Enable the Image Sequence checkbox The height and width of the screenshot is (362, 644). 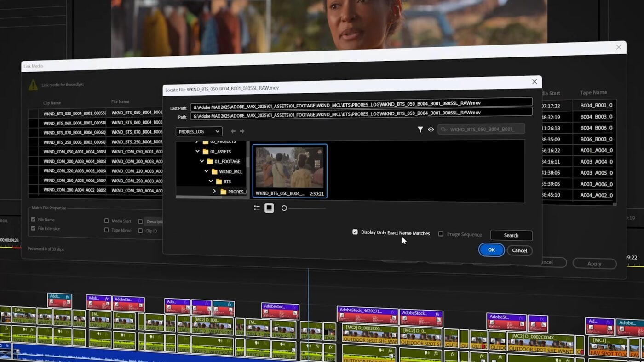click(441, 234)
